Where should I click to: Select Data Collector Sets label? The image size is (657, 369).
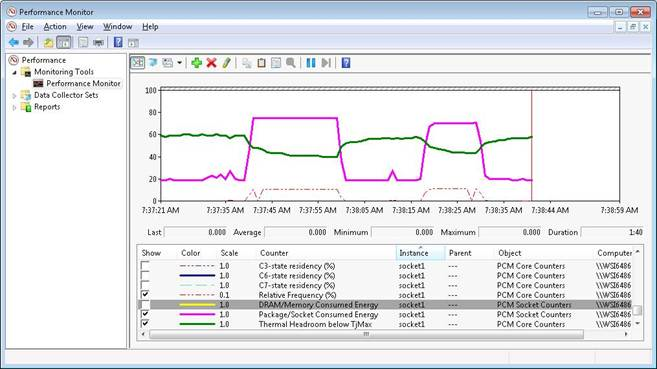pyautogui.click(x=66, y=95)
